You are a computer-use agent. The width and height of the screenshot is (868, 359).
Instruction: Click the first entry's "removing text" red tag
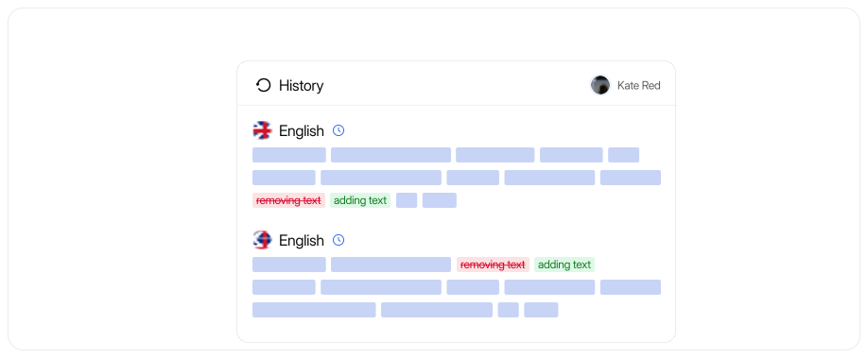pos(288,200)
